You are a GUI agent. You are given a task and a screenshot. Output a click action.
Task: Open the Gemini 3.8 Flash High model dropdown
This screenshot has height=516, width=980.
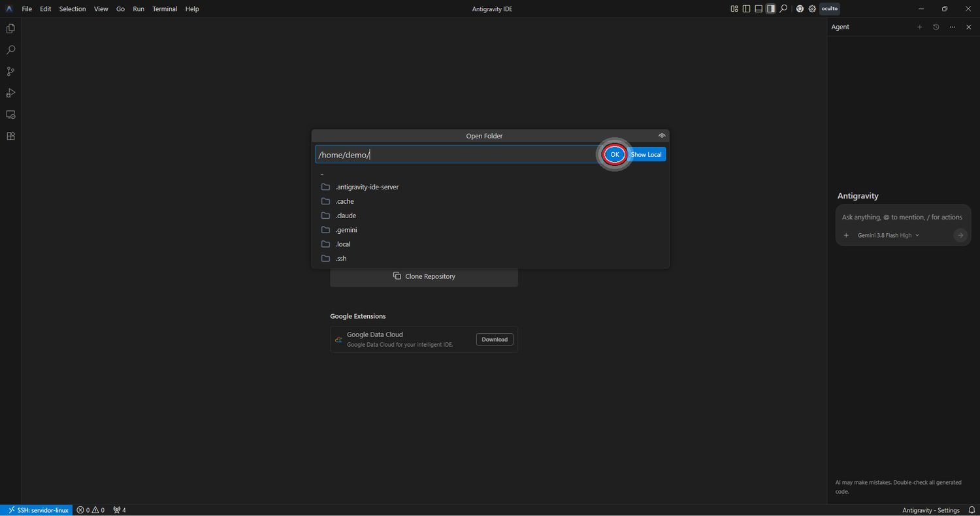(889, 235)
